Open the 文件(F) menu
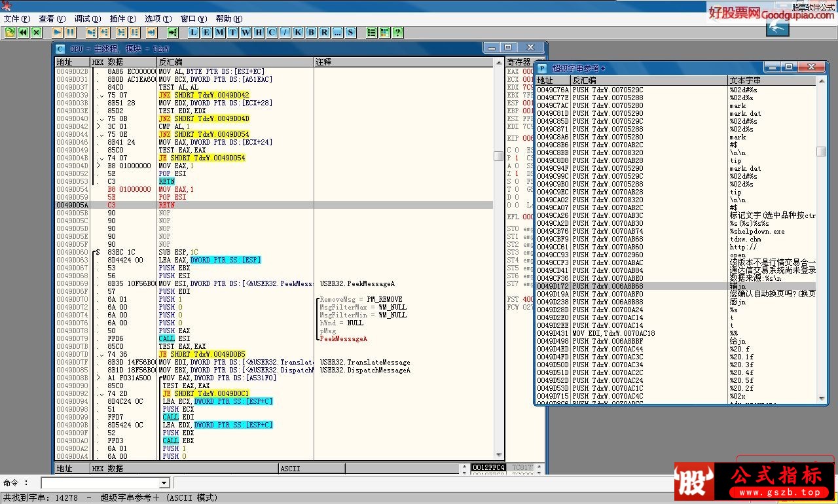 point(17,19)
